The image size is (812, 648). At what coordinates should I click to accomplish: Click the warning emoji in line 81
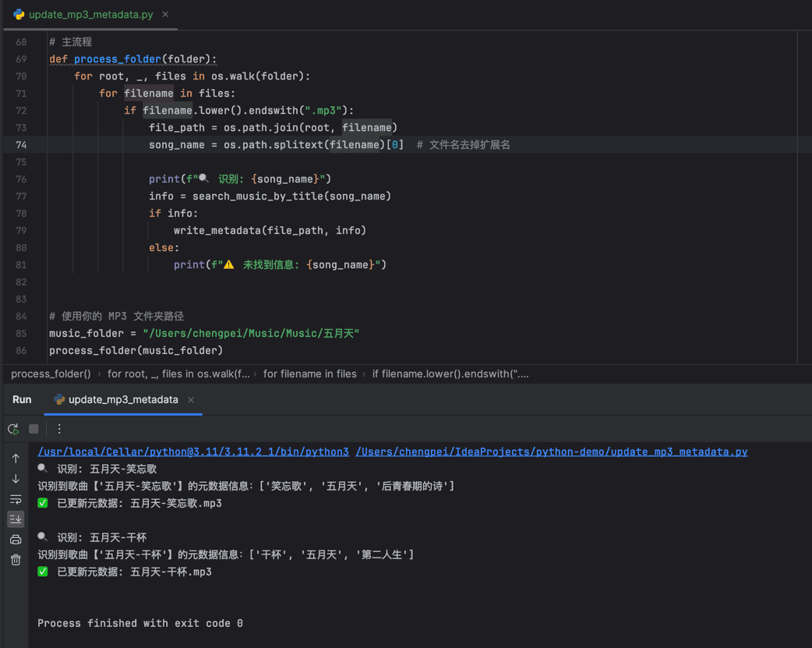tap(228, 265)
